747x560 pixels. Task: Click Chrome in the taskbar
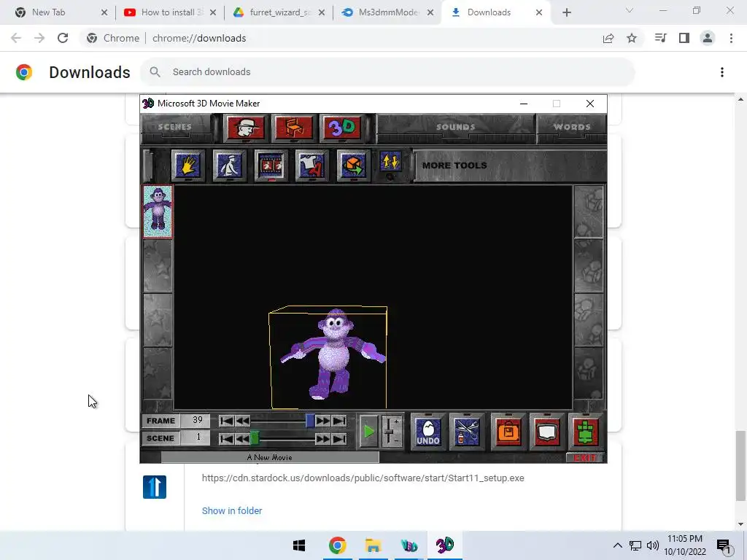click(x=337, y=545)
